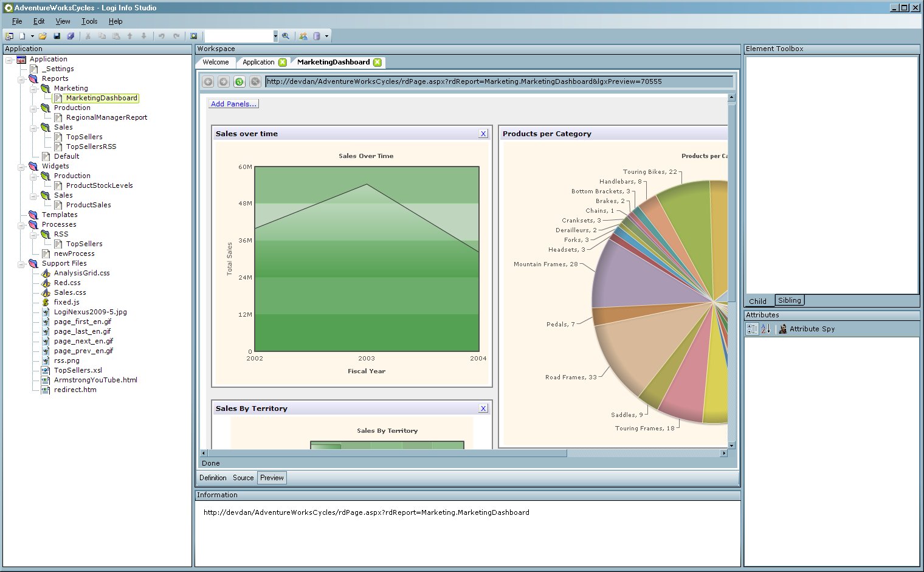The height and width of the screenshot is (572, 924).
Task: Collapse the Processes tree node
Action: (21, 225)
